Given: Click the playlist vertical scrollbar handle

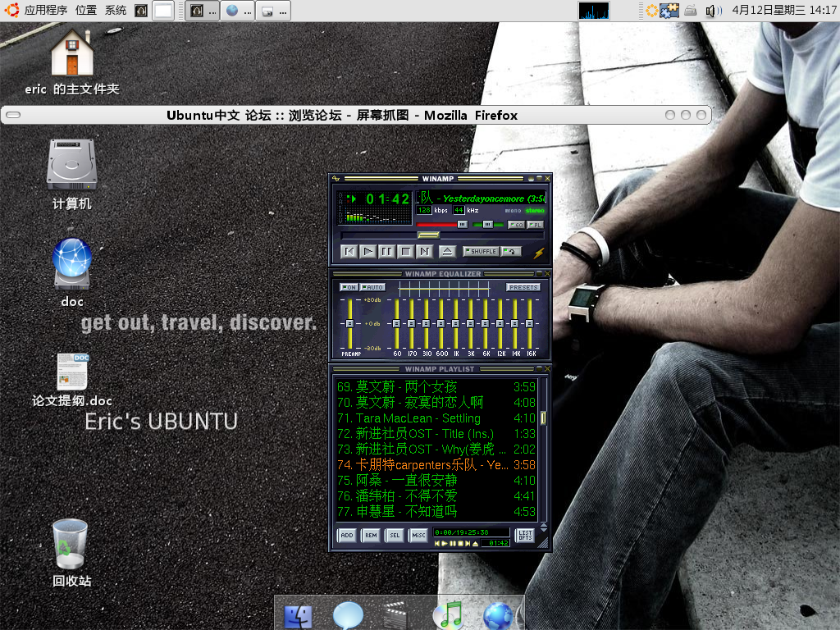Looking at the screenshot, I should pos(543,418).
